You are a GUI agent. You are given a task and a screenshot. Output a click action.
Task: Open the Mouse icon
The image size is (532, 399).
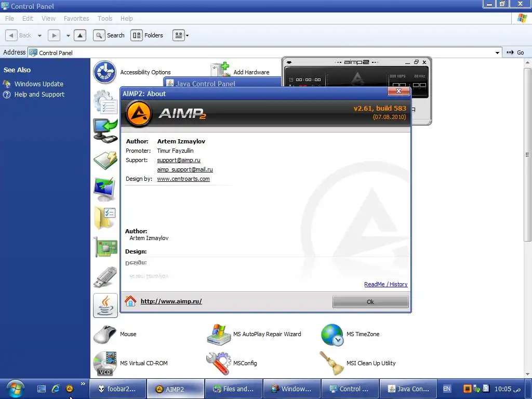105,334
